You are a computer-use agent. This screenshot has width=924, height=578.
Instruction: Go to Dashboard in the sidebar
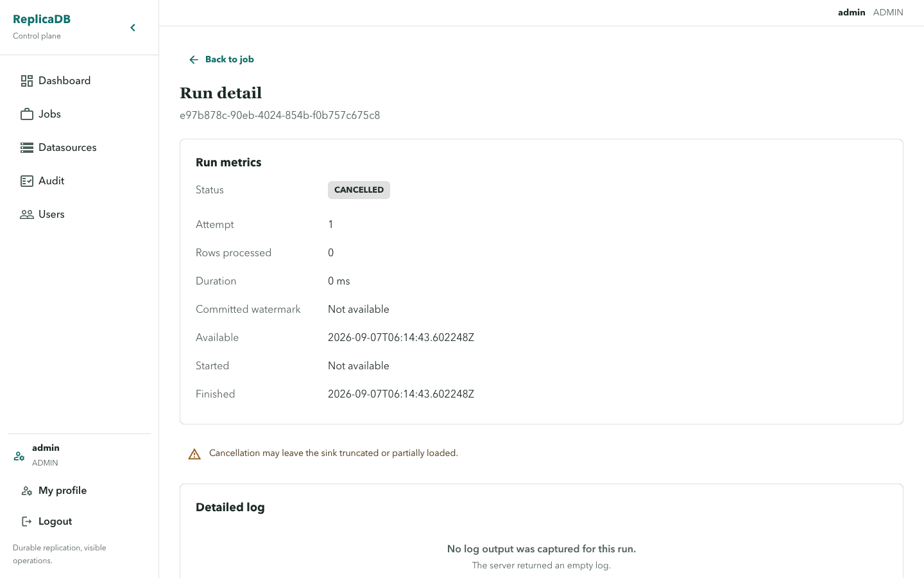64,81
